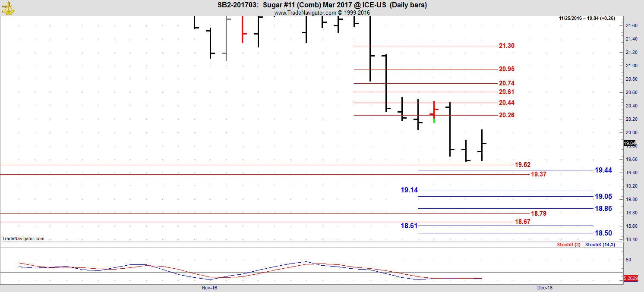
Task: Click the red and green price bar near 20.26
Action: point(434,112)
